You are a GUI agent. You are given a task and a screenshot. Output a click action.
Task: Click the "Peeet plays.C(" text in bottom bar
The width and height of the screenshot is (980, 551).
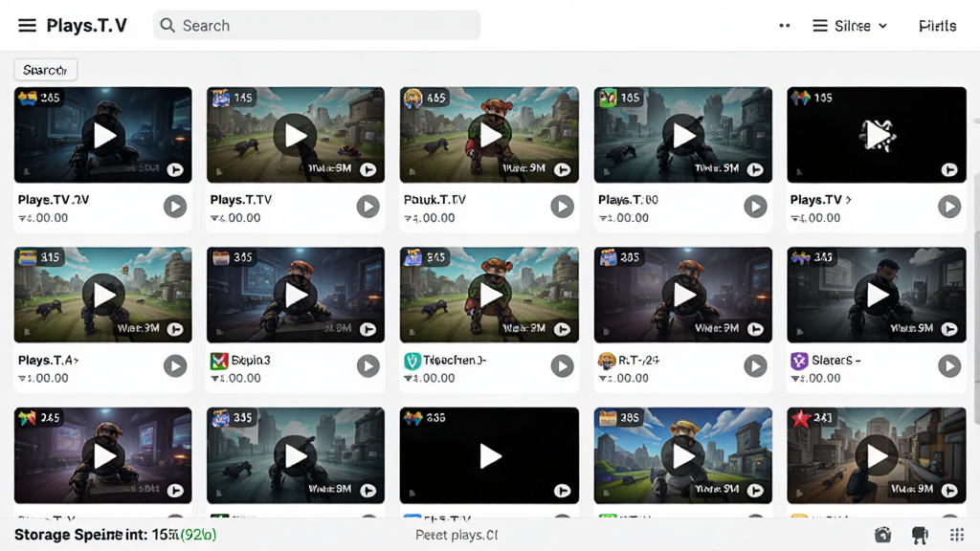coord(457,536)
